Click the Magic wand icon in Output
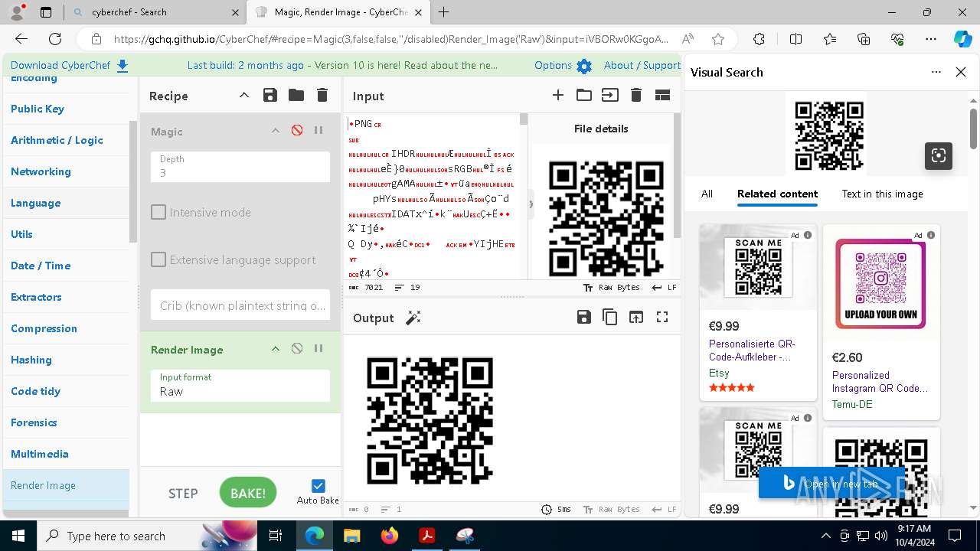The width and height of the screenshot is (980, 551). [413, 318]
